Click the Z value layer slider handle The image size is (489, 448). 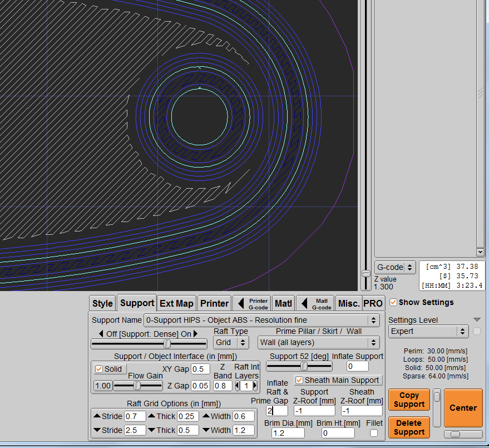pos(366,273)
